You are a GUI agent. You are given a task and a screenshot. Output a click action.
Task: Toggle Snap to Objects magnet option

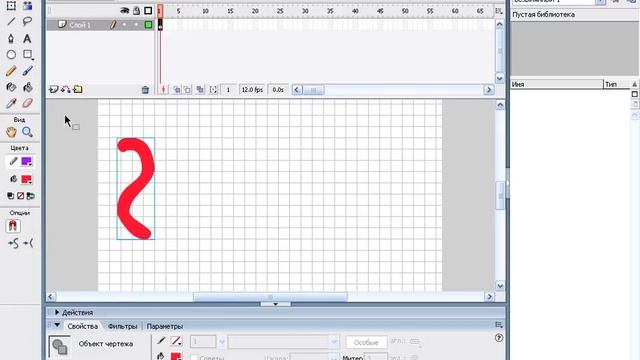[13, 226]
